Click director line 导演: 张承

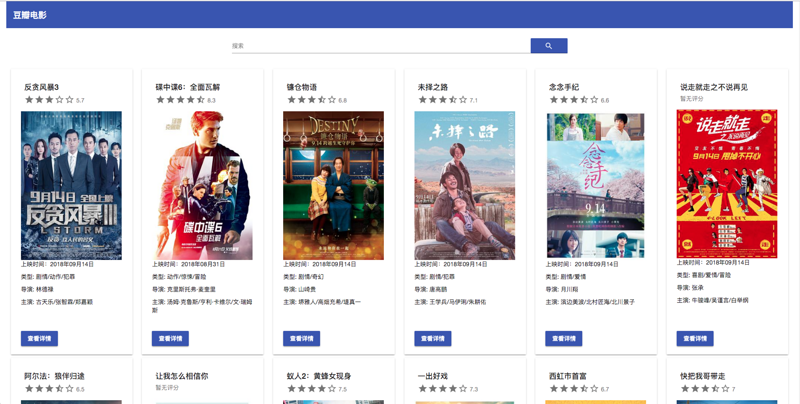click(x=690, y=288)
